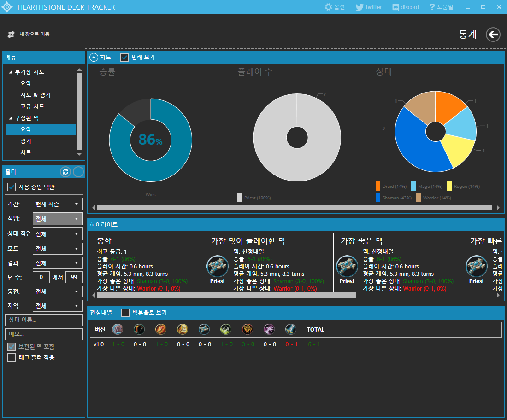Image resolution: width=507 pixels, height=420 pixels.
Task: Open the 결과 dropdown
Action: [57, 263]
